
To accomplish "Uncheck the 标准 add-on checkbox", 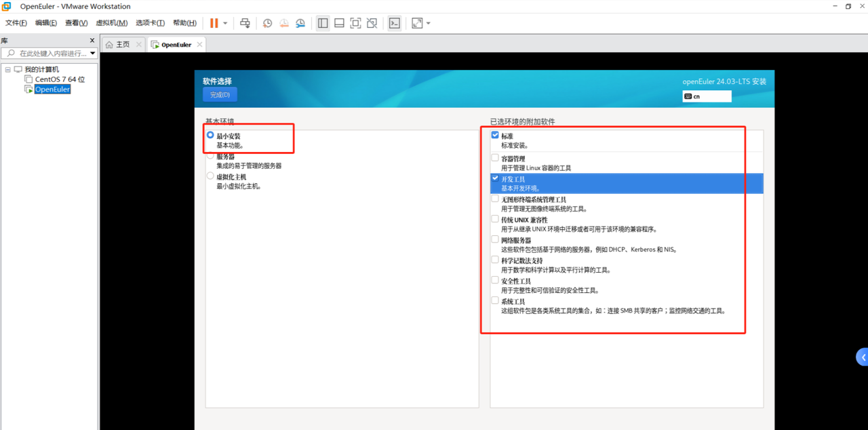I will [x=495, y=136].
